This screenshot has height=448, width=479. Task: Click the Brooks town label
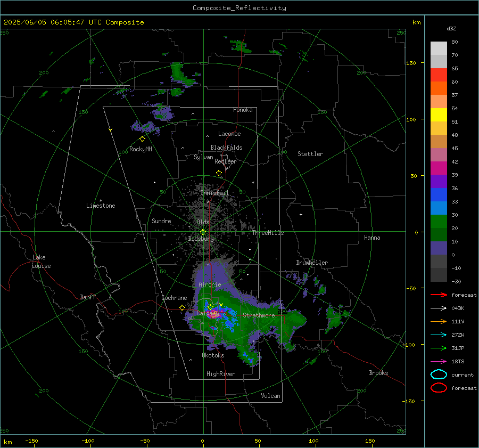(378, 373)
